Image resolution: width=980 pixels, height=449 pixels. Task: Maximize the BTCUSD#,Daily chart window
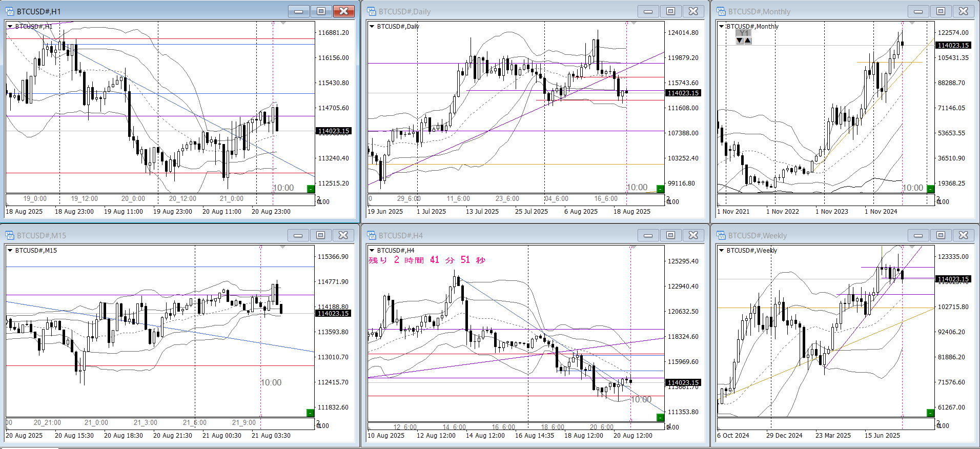670,11
